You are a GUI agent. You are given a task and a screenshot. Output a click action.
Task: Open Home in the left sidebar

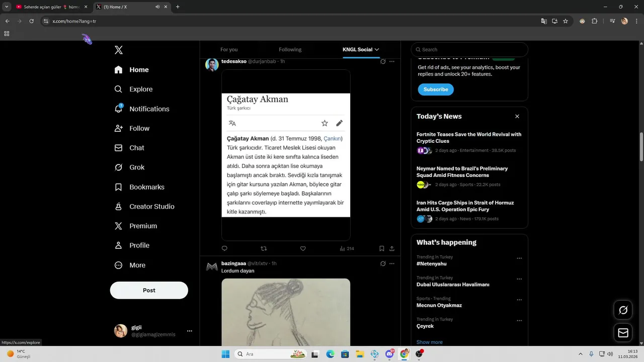tap(132, 70)
